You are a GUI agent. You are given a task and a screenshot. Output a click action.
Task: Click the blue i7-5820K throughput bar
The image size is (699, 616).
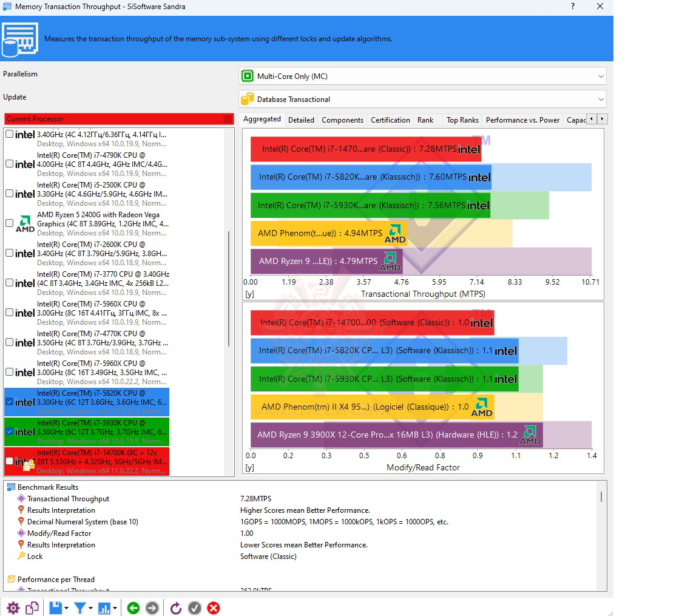[371, 177]
